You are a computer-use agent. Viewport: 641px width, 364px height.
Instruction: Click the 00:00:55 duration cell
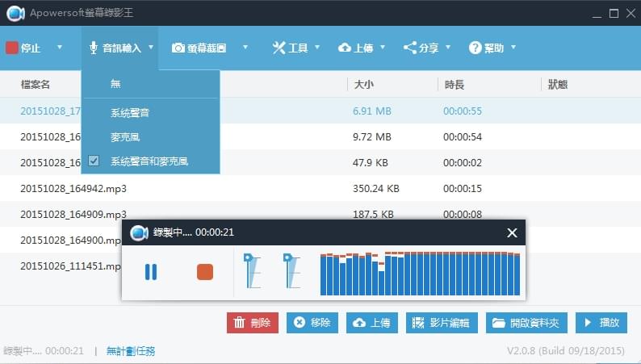click(463, 111)
